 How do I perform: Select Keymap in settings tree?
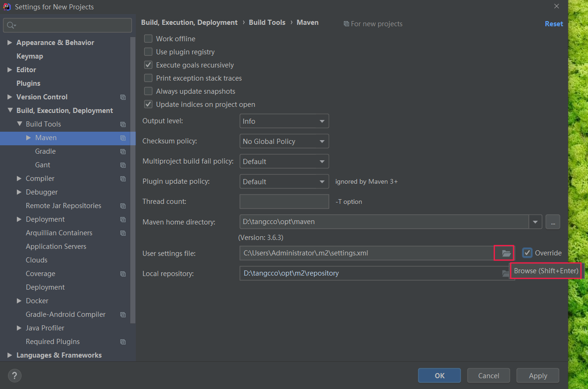tap(30, 56)
